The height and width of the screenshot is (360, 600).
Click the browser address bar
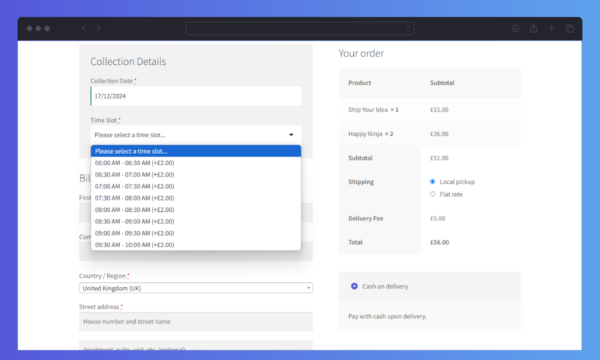tap(300, 28)
